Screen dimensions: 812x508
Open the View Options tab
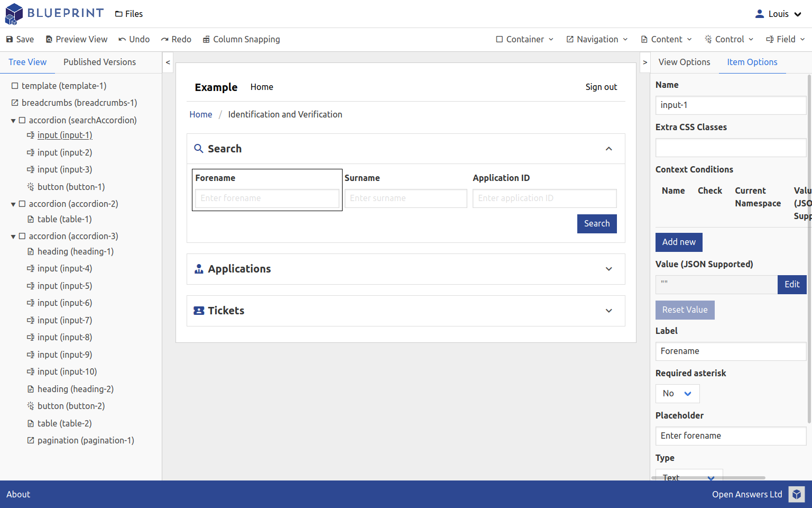coord(684,62)
